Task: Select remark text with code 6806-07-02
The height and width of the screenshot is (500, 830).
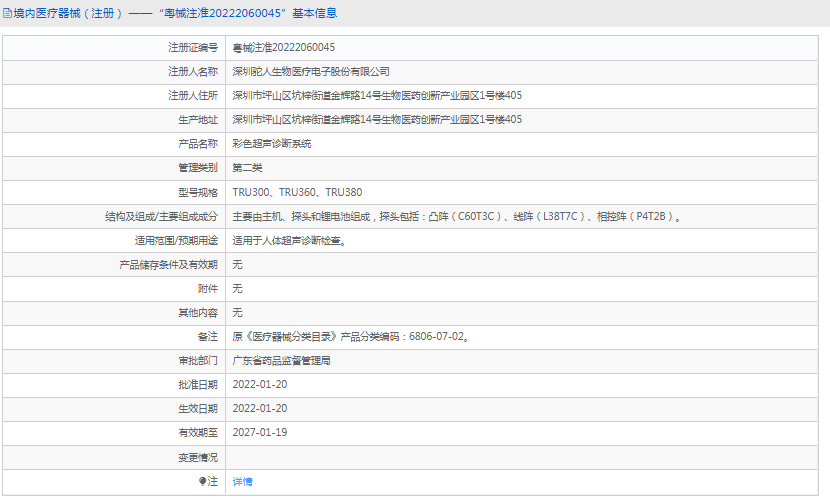Action: click(x=351, y=337)
